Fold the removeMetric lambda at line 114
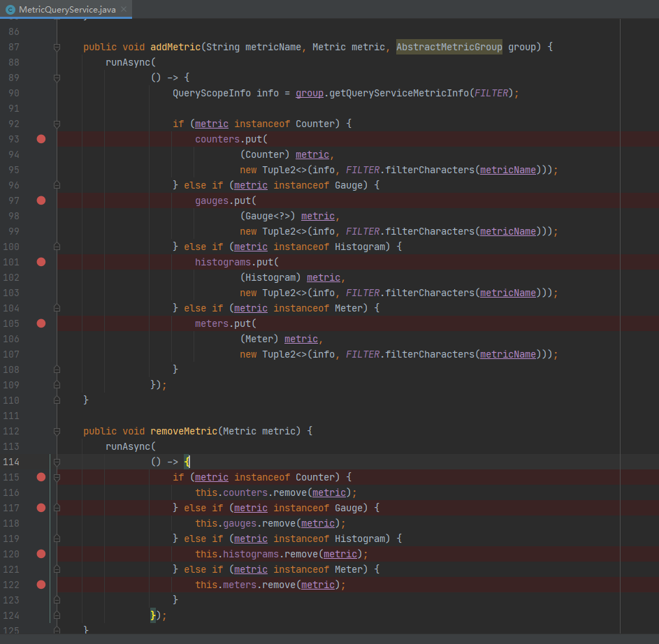Screen dimensions: 659x644 coord(57,462)
